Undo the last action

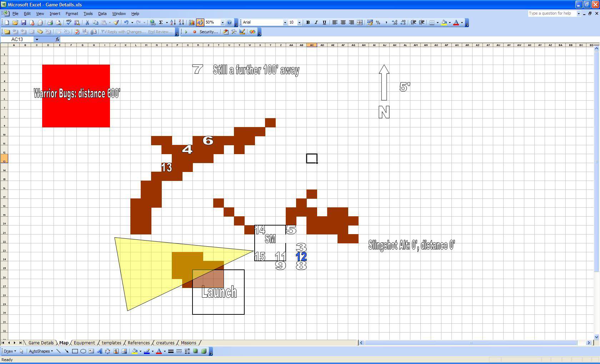click(126, 22)
